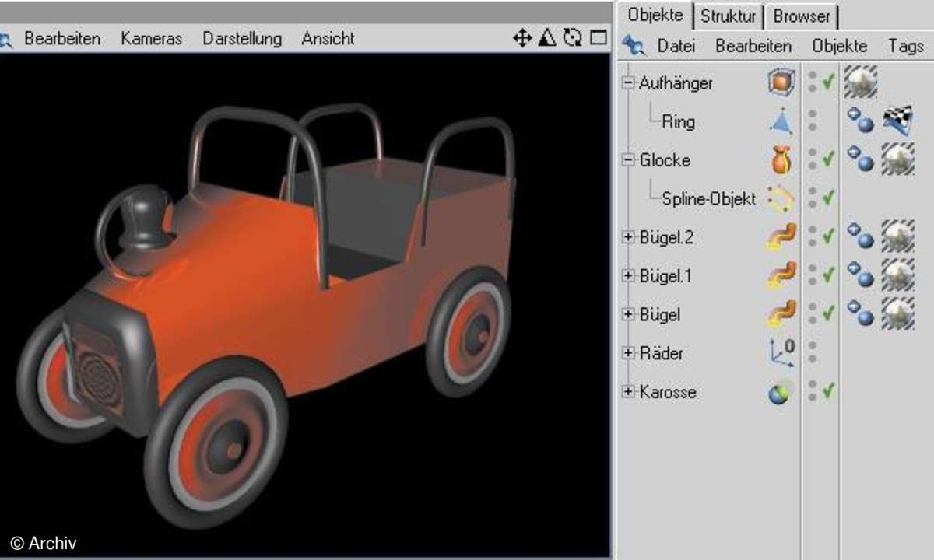
Task: Click the Bügel.2 phong tag icon
Action: pyautogui.click(x=860, y=236)
